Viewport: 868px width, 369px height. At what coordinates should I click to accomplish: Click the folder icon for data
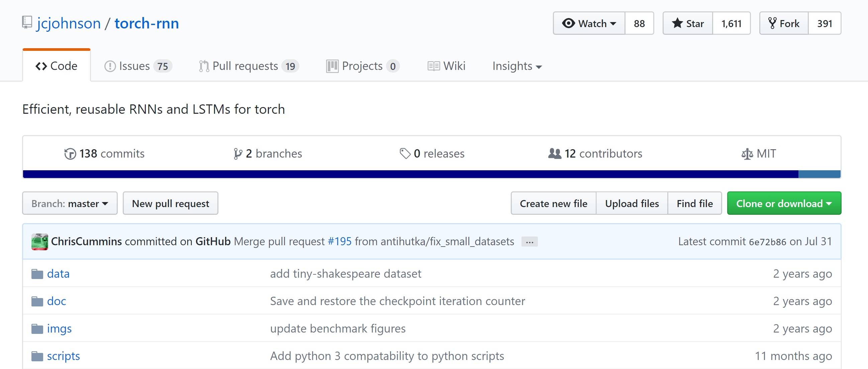37,274
